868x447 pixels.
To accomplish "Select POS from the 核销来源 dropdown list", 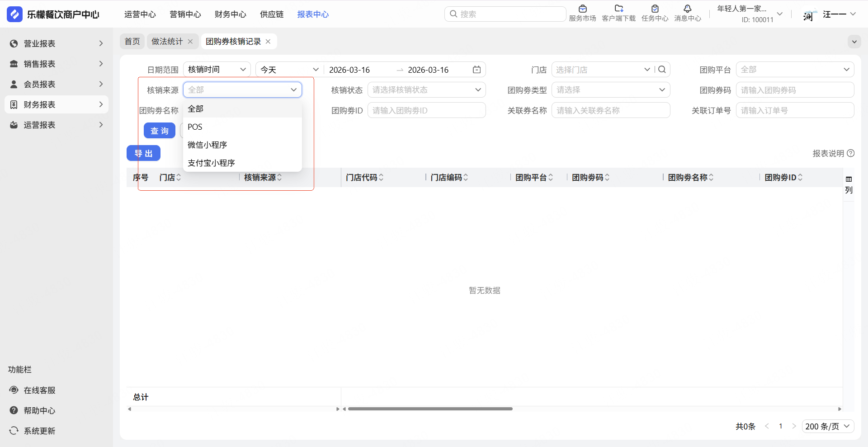I will click(x=195, y=127).
